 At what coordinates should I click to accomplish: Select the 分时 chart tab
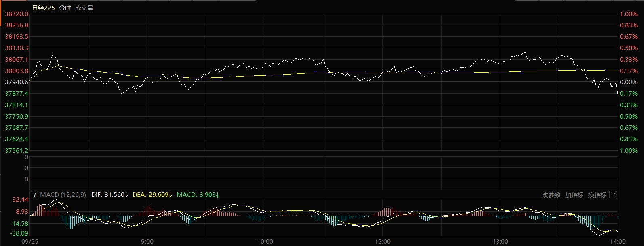pos(65,8)
